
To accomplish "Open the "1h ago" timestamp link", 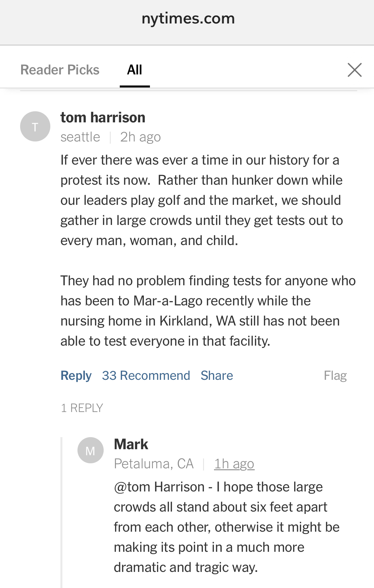I will (234, 464).
